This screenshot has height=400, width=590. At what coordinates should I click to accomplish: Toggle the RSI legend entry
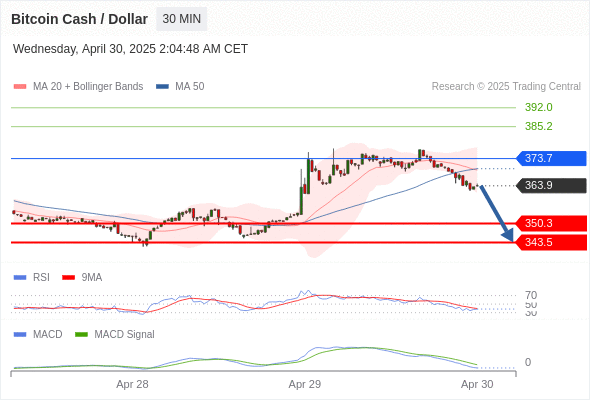click(32, 277)
